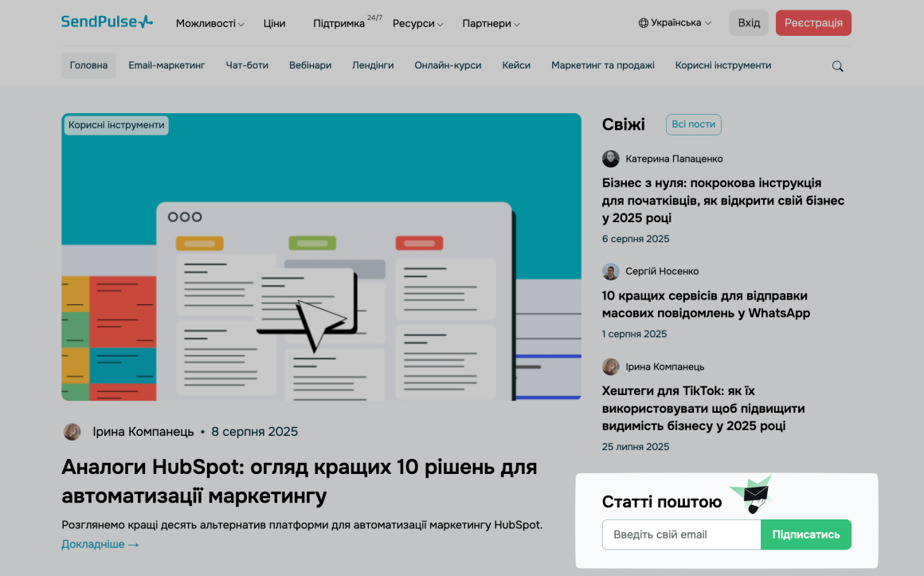Click the Корисні інструменти tag on image
Viewport: 924px width, 576px height.
pos(116,125)
